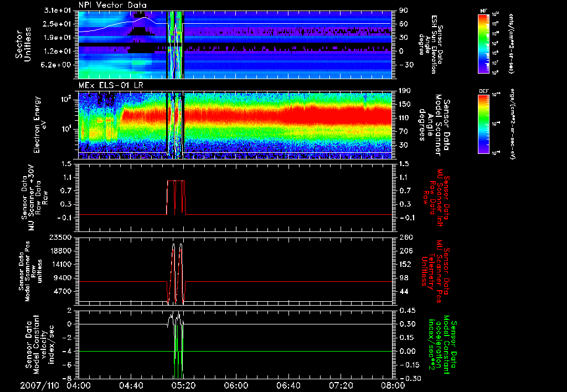
Task: Click the red "MU Scanner Inh Raw Data" title
Action: 436,198
